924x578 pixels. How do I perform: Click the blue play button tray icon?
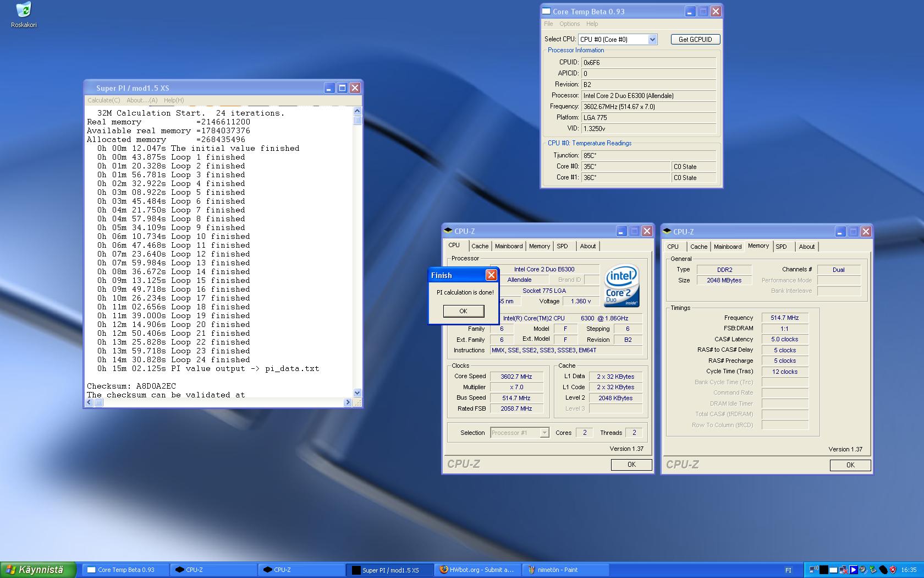pos(854,570)
